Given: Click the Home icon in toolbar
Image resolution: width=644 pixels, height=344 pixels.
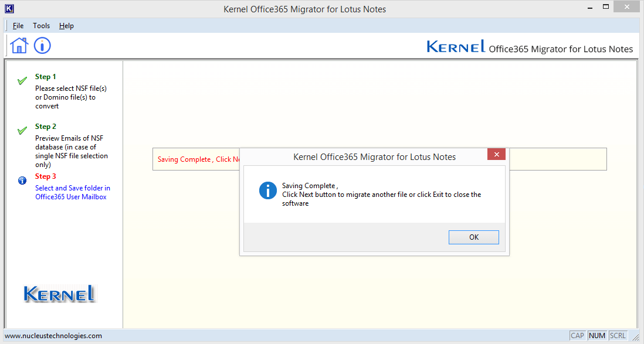Looking at the screenshot, I should point(19,45).
